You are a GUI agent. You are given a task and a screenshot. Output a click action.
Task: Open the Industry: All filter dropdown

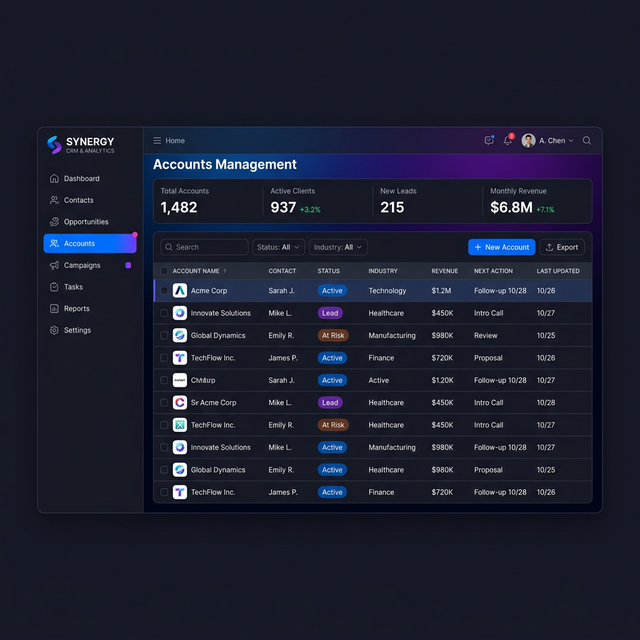click(x=338, y=247)
